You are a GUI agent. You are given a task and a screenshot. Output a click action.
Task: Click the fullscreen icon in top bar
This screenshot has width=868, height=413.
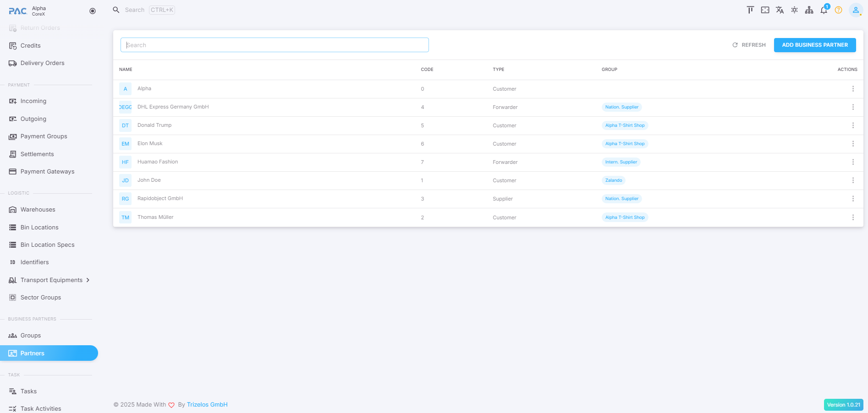pyautogui.click(x=765, y=10)
